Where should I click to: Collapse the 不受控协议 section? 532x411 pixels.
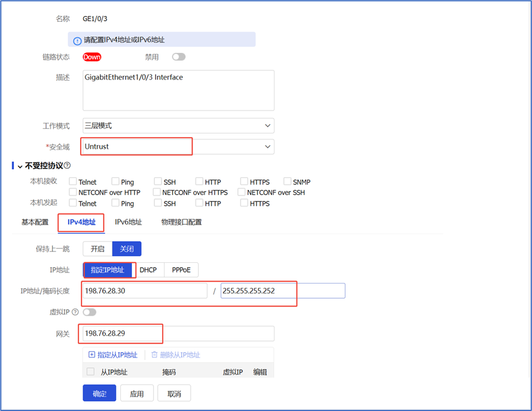pos(20,166)
